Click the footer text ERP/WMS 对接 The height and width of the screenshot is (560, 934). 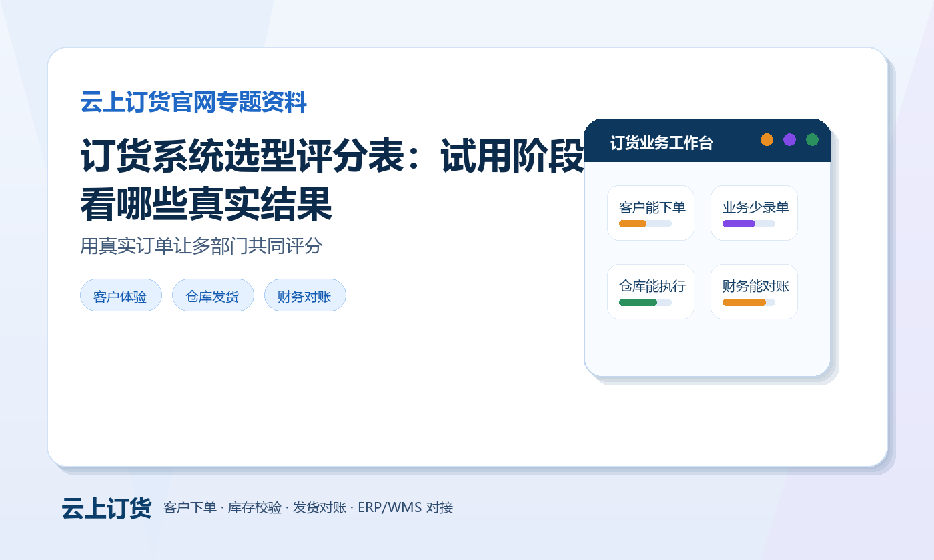406,507
